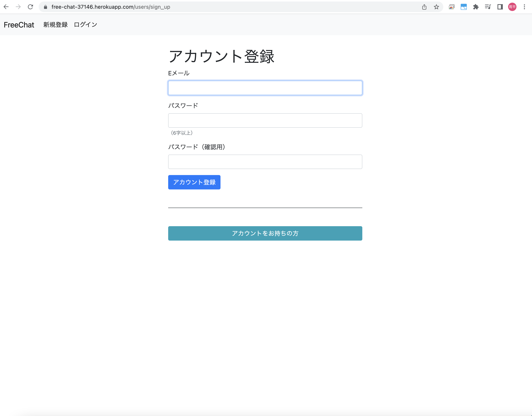The height and width of the screenshot is (416, 532).
Task: Click アカウントをお持ちの方 button
Action: pyautogui.click(x=265, y=233)
